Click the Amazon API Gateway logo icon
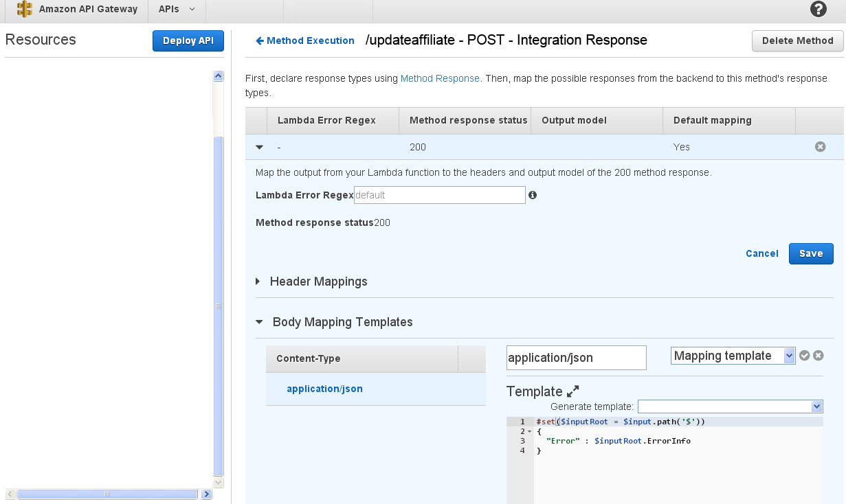Viewport: 846px width, 504px height. tap(25, 10)
